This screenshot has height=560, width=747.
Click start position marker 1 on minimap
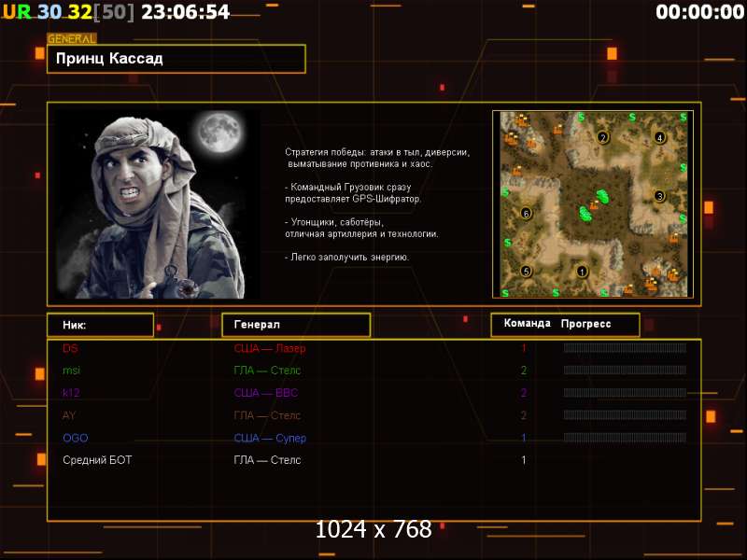pos(582,272)
